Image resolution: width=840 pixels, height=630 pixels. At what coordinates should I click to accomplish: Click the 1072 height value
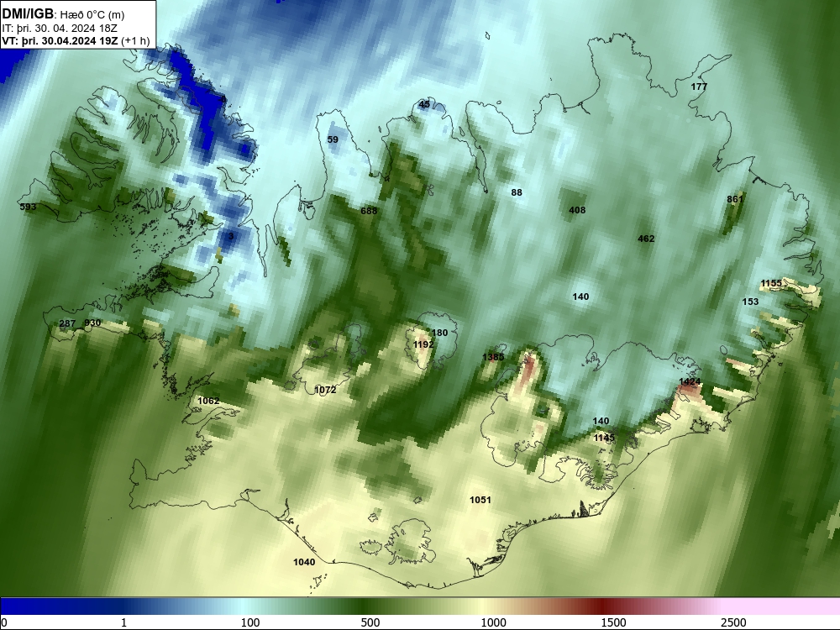click(x=325, y=390)
